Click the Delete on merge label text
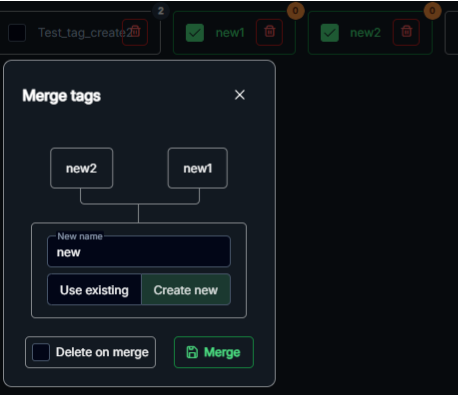Viewport: 458px width, 395px height. [102, 352]
